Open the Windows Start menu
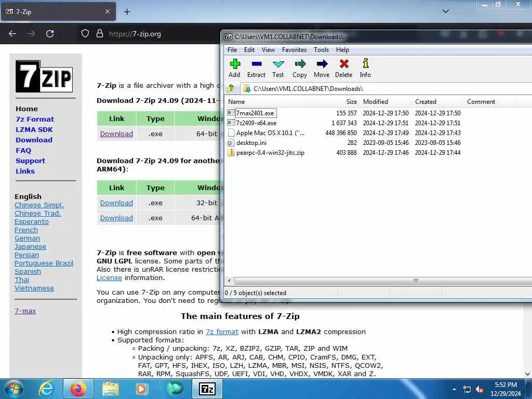This screenshot has width=532, height=399. (x=14, y=389)
